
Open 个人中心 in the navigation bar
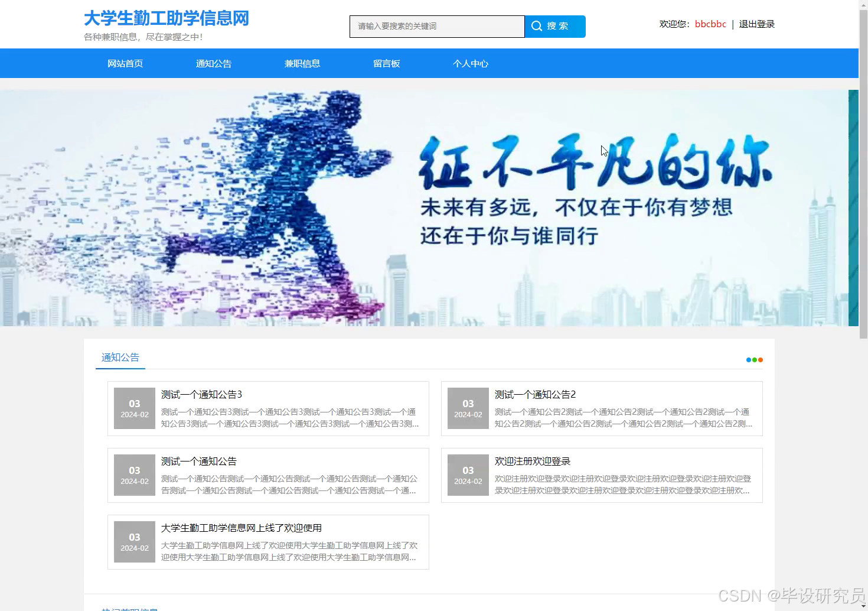click(471, 63)
